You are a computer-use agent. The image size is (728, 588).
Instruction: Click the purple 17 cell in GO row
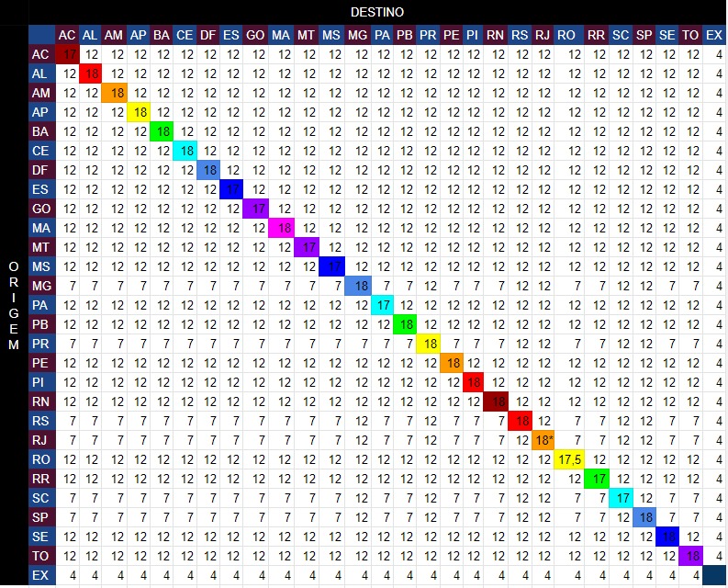pyautogui.click(x=258, y=209)
